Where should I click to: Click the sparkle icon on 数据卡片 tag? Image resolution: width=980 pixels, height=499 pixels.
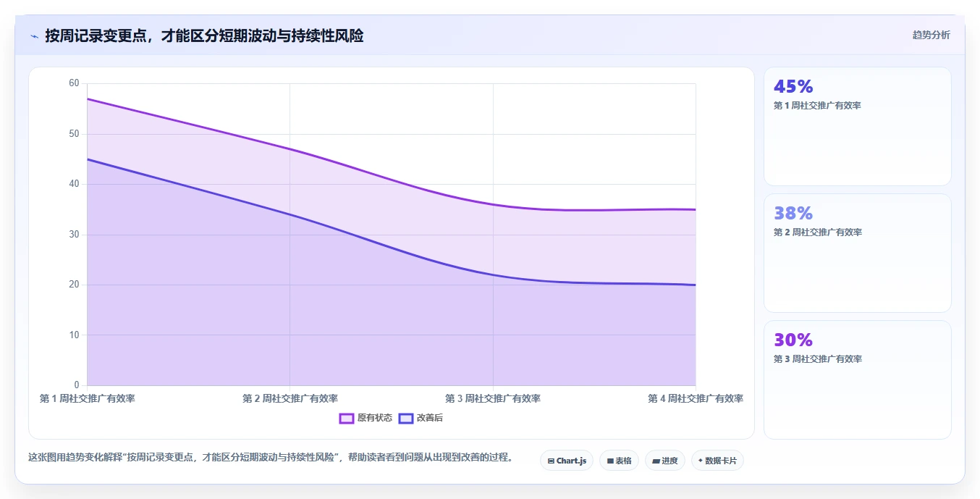701,461
